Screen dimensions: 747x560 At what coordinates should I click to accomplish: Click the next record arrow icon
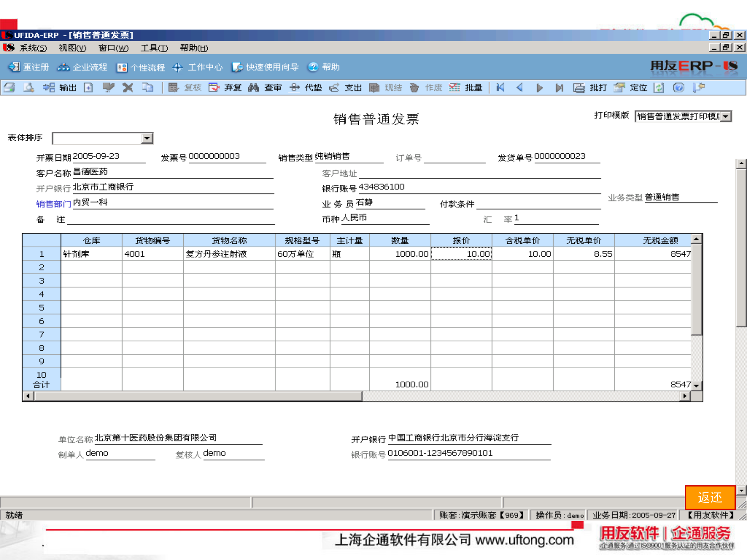[540, 87]
